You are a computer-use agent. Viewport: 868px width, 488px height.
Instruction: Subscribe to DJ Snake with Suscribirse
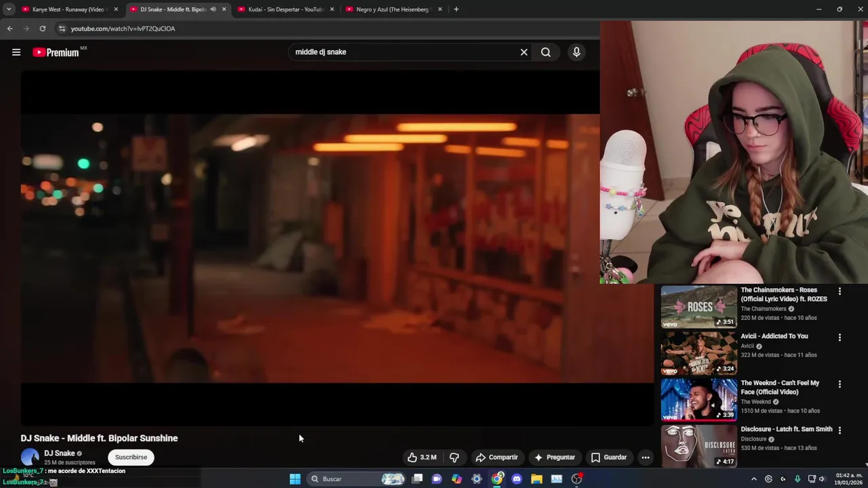(x=131, y=457)
